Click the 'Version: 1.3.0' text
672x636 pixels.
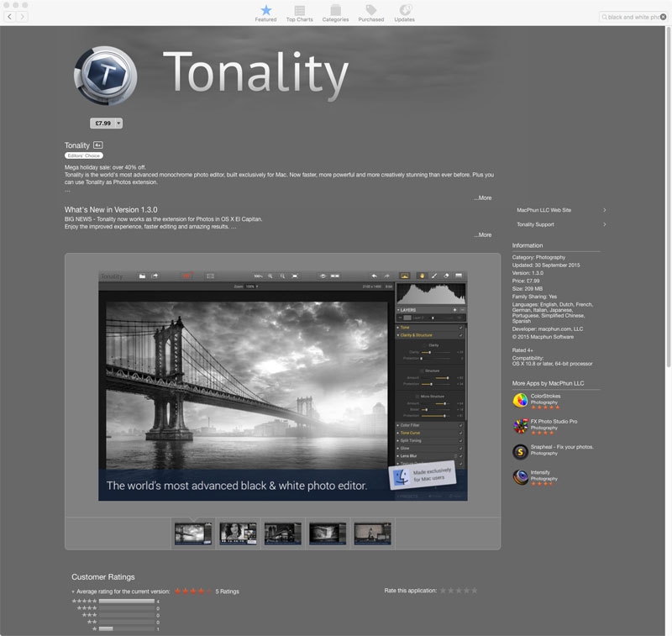(x=528, y=272)
